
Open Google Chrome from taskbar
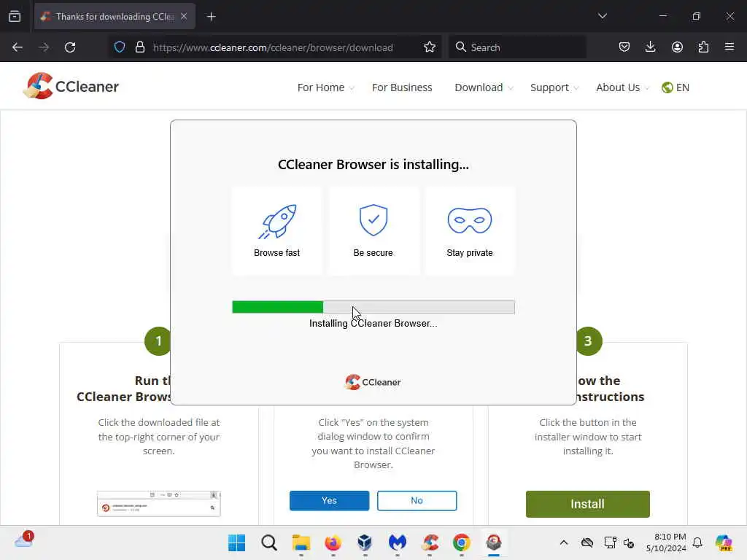tap(462, 542)
